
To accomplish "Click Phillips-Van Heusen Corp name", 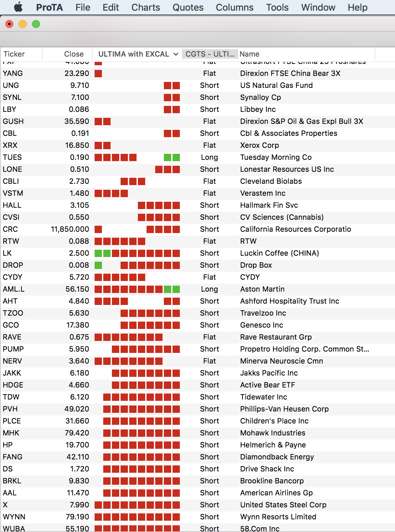I will click(284, 409).
